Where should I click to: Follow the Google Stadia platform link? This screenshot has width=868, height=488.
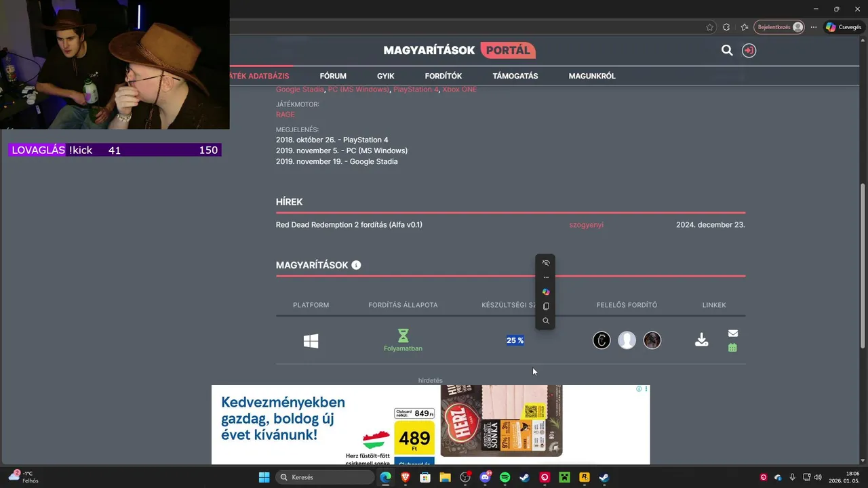pos(300,89)
